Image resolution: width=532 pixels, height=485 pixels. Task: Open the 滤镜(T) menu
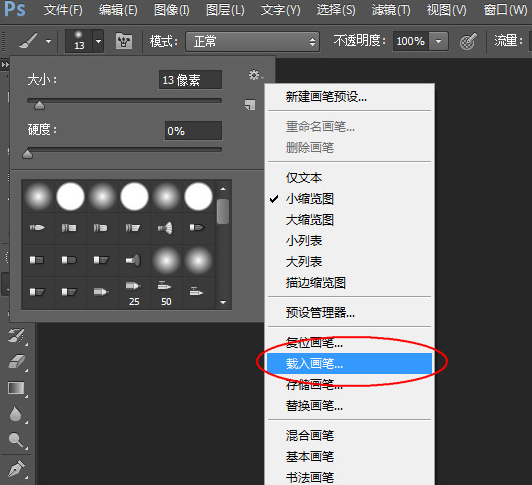point(391,10)
